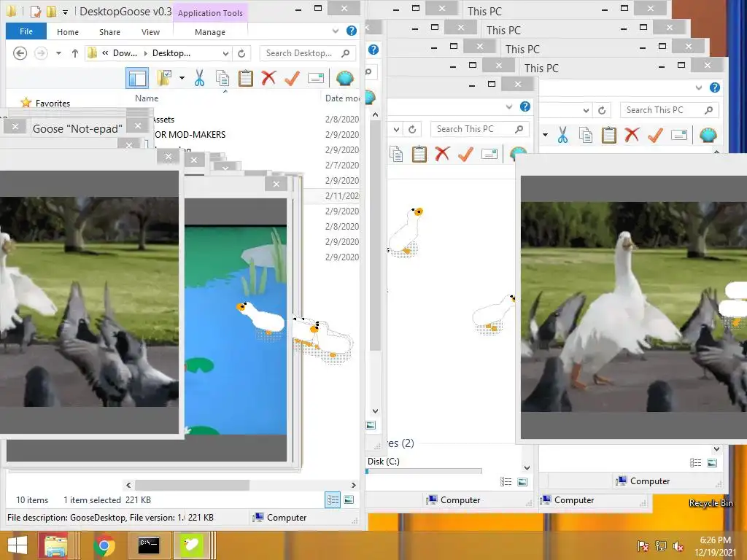Screen dimensions: 747x560
Task: Click Cut scissors in DesktopGoose window toolbar
Action: (199, 78)
